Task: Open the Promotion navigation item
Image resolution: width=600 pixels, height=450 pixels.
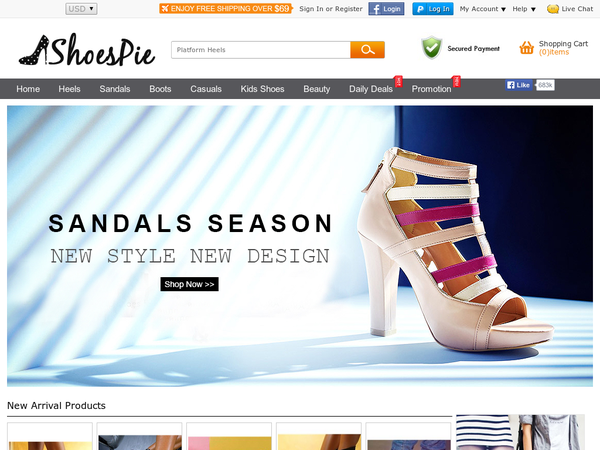Action: click(x=431, y=89)
